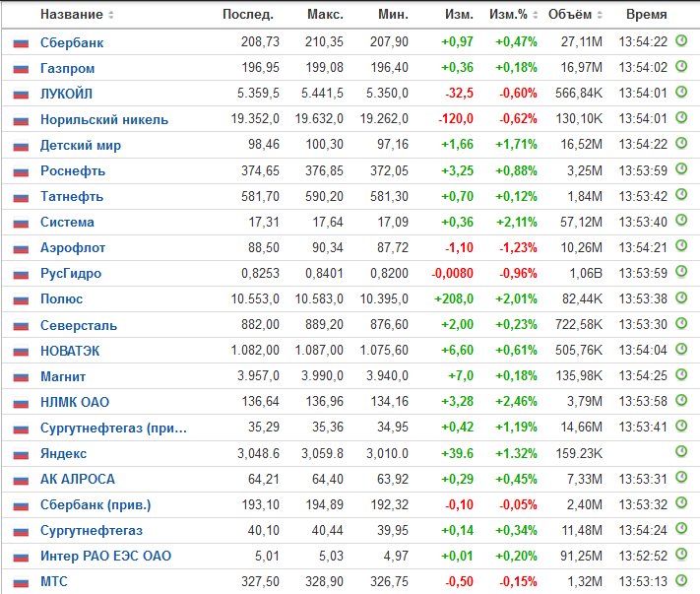Click the clock icon in Татнефть row
The image size is (700, 594).
pyautogui.click(x=681, y=194)
